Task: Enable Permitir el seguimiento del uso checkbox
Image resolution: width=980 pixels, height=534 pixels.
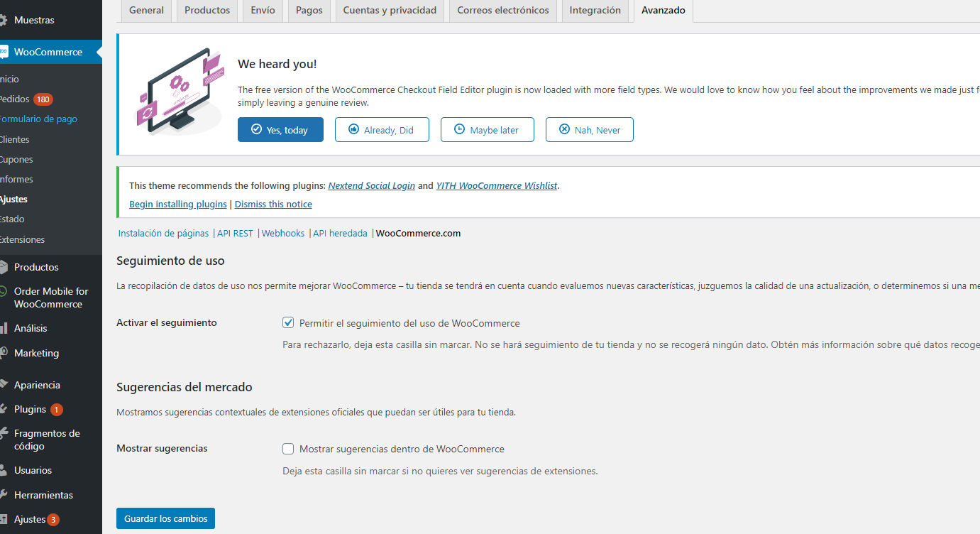Action: point(288,322)
